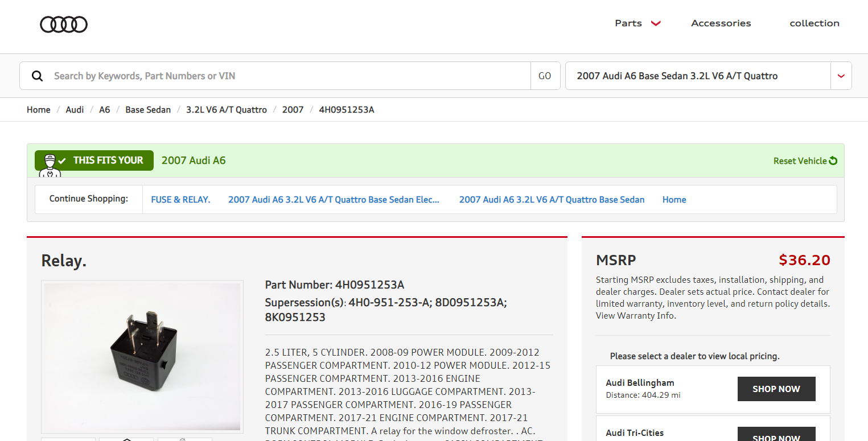Click the mechanic icon in the fitment banner
The width and height of the screenshot is (868, 441).
coord(51,163)
